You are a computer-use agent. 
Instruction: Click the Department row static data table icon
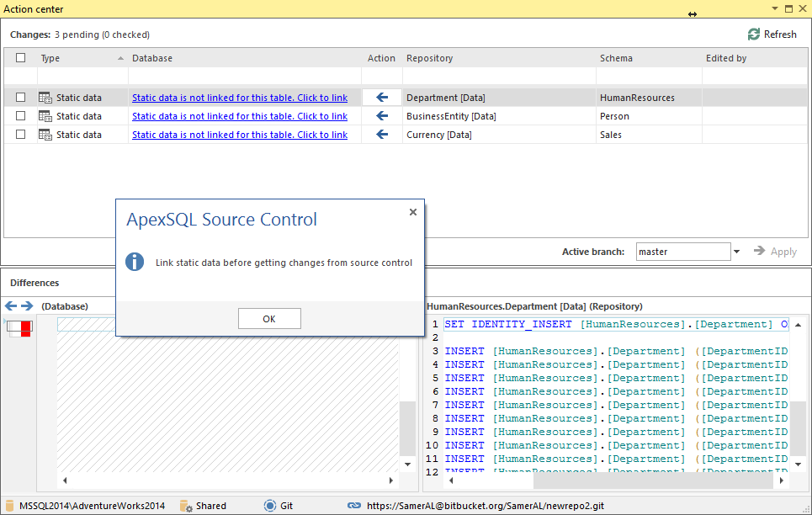pos(45,98)
